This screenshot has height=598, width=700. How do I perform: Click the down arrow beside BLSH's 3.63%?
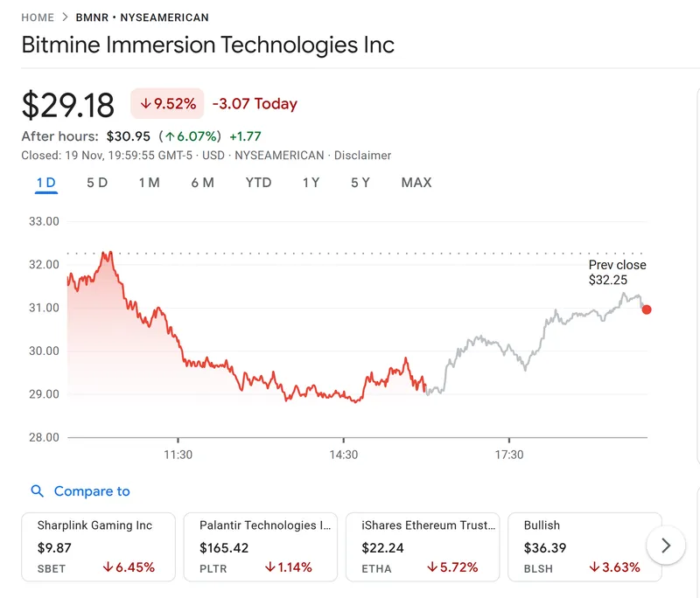pyautogui.click(x=592, y=567)
